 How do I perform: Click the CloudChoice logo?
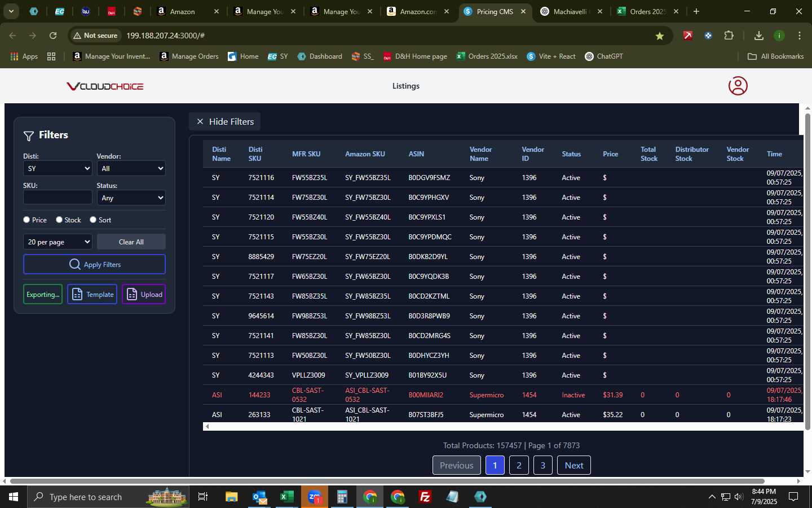pyautogui.click(x=105, y=86)
